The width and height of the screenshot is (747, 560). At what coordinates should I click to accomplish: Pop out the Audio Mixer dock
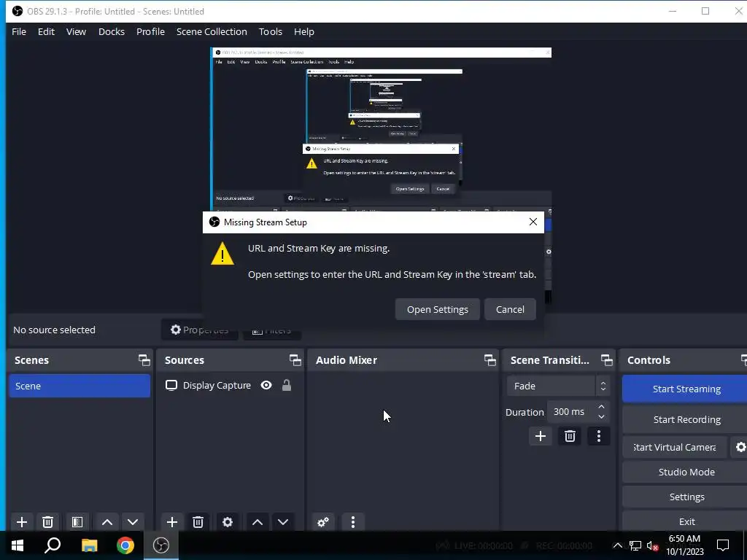[489, 360]
